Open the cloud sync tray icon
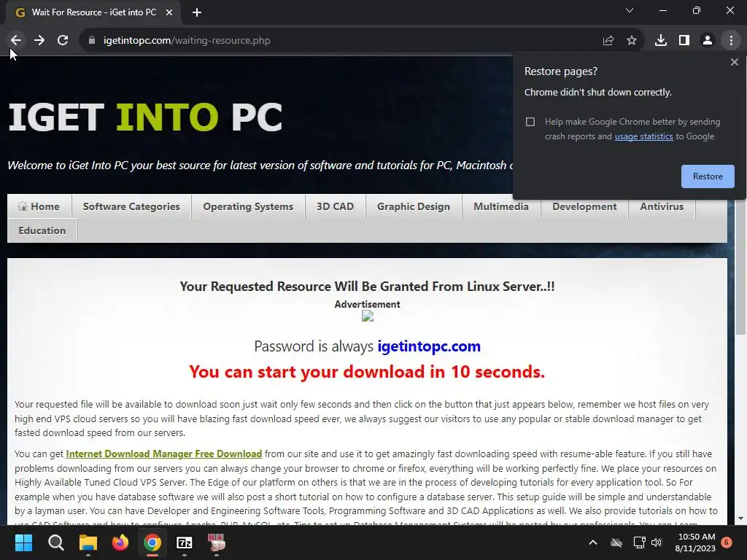Screen dimensions: 747x560 (x=616, y=542)
